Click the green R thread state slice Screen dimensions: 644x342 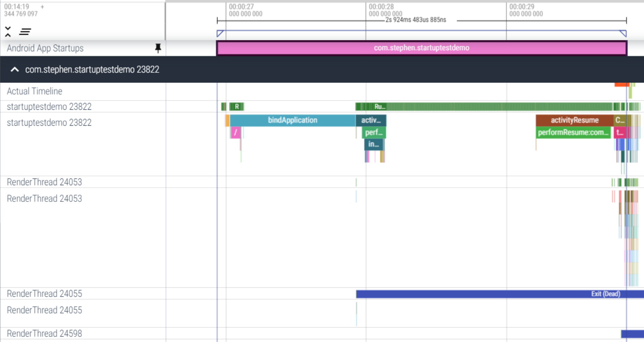pos(237,107)
